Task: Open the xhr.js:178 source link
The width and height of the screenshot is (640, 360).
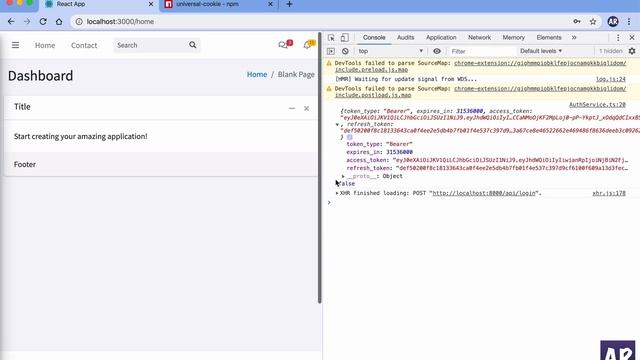Action: coord(609,193)
